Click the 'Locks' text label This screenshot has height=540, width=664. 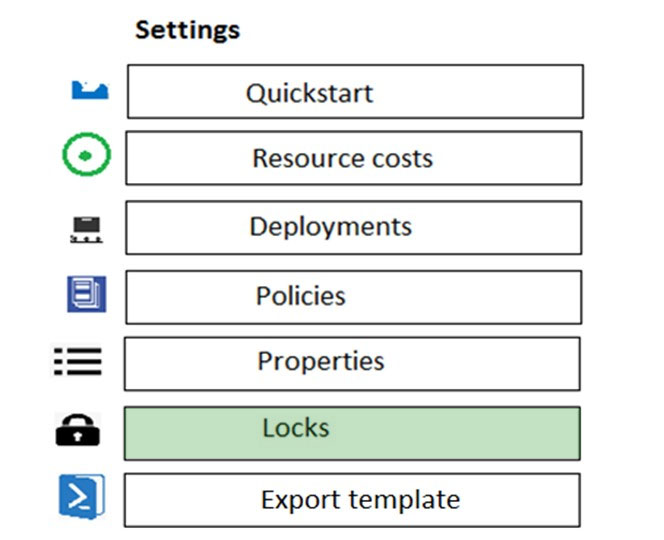296,427
